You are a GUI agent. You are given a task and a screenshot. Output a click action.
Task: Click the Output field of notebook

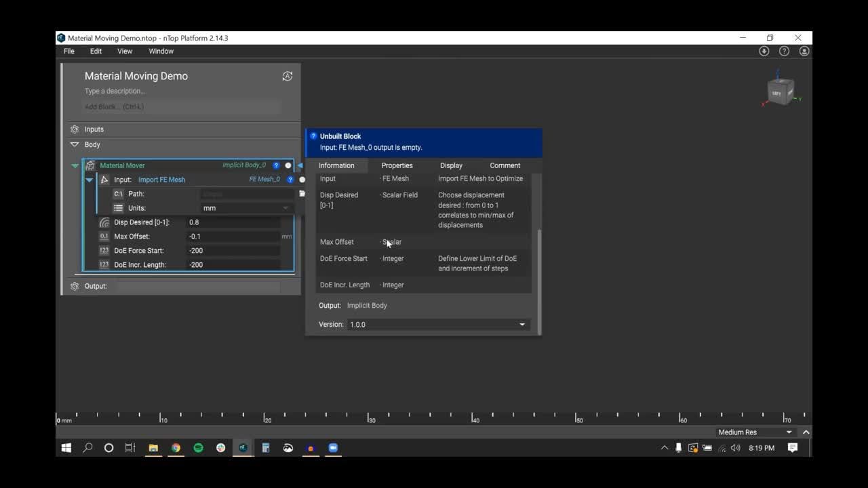(x=197, y=286)
